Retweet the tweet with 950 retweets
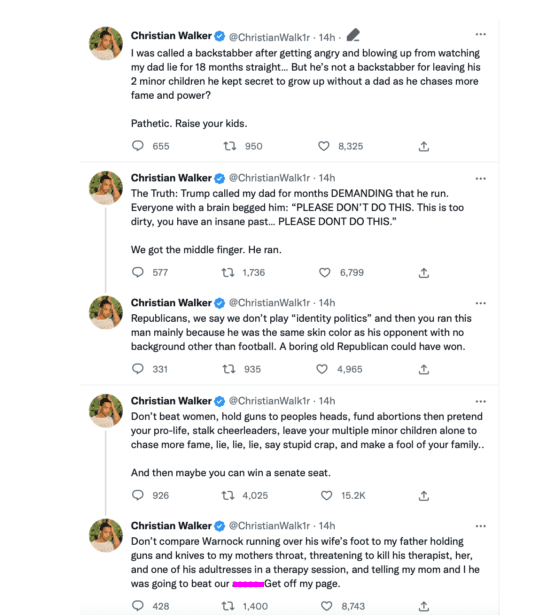The image size is (556, 615). coord(230,146)
